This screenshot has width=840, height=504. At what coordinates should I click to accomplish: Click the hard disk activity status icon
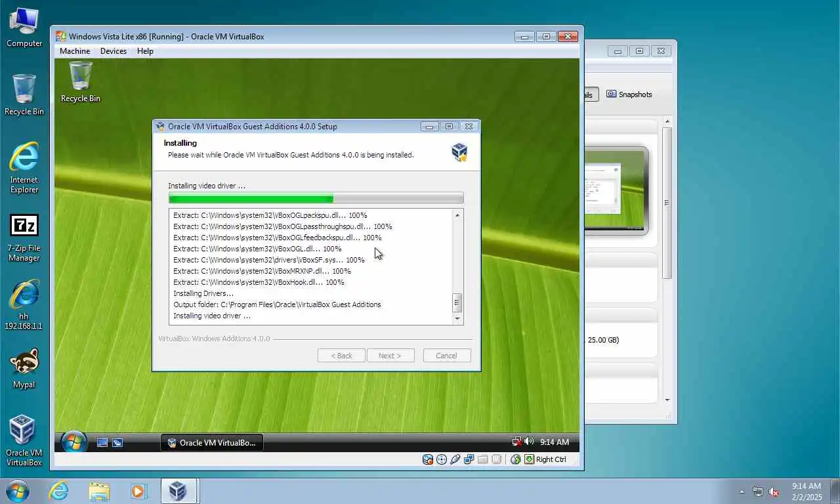click(428, 459)
